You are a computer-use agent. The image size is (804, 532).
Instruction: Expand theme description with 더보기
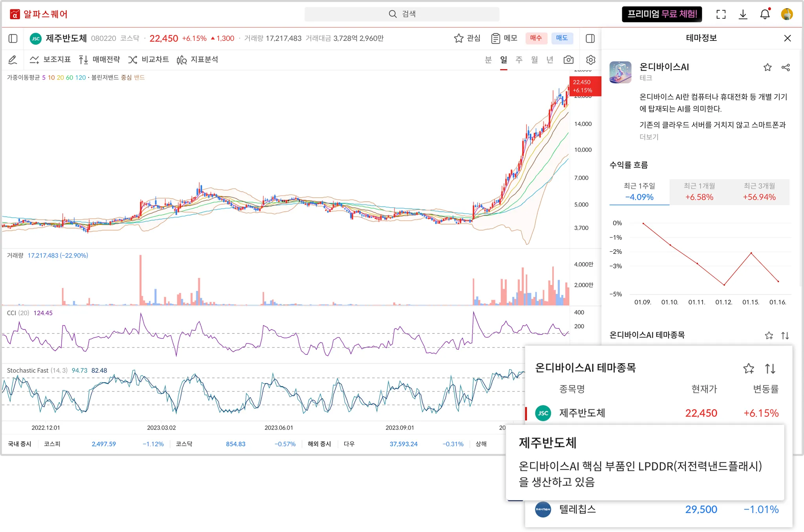649,137
